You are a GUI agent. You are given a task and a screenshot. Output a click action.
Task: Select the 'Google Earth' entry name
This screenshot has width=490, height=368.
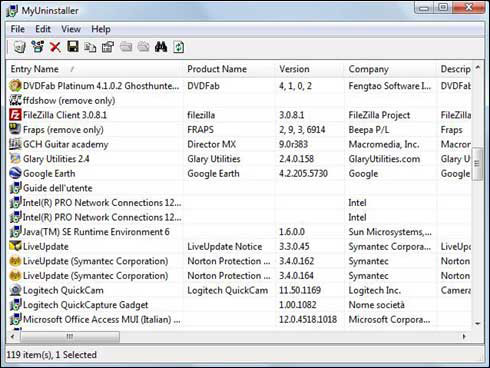pos(49,173)
